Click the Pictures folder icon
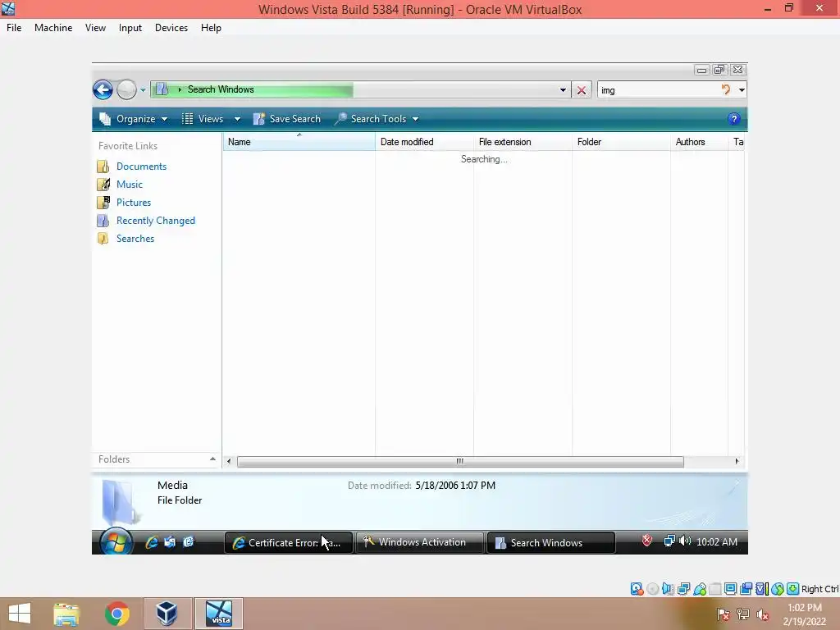 tap(103, 203)
